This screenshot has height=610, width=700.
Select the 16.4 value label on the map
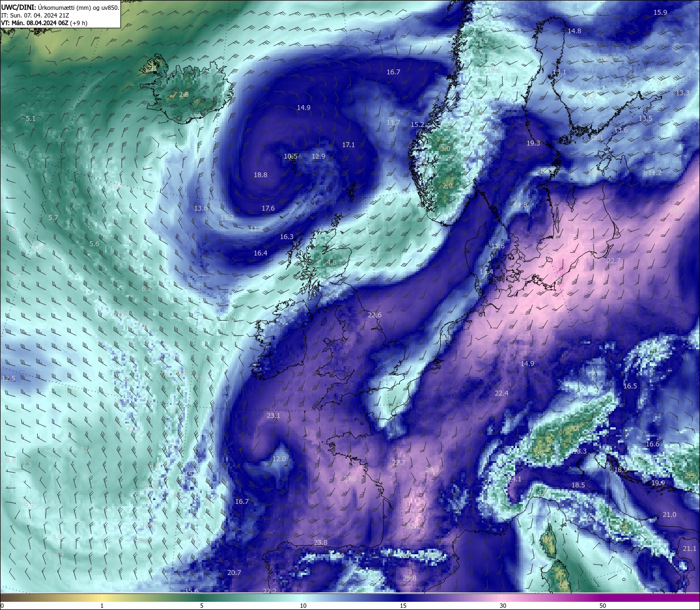point(260,253)
